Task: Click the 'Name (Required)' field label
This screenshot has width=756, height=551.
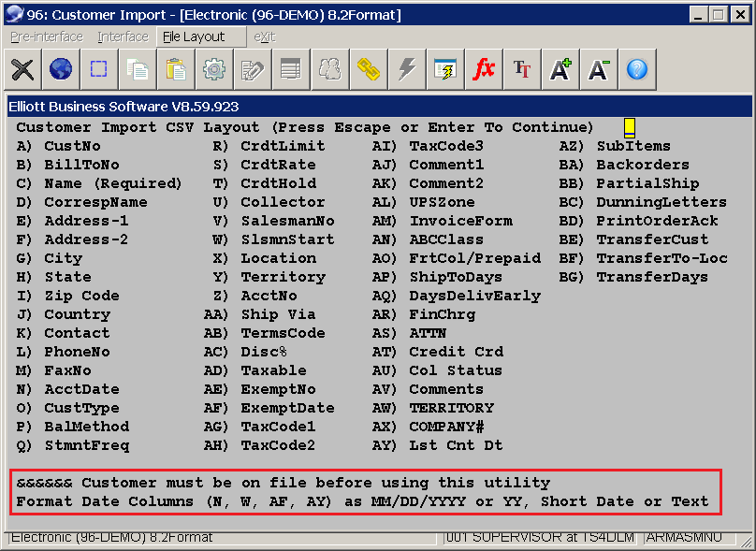Action: pyautogui.click(x=113, y=183)
